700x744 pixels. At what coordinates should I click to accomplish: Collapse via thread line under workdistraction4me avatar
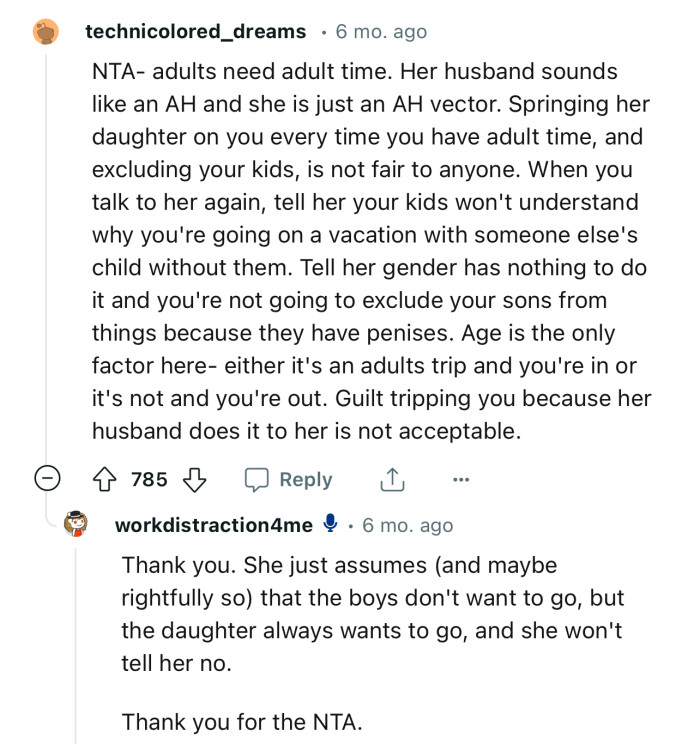[77, 640]
